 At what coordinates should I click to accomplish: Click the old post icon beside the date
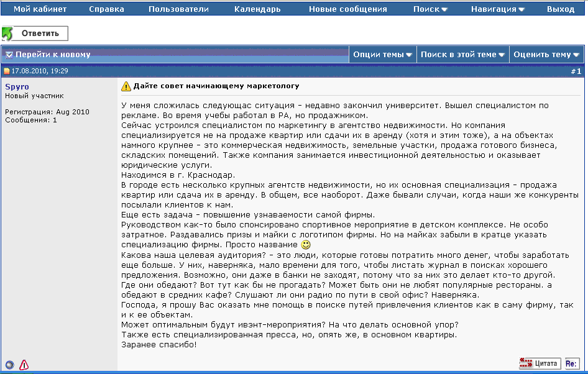pos(7,71)
